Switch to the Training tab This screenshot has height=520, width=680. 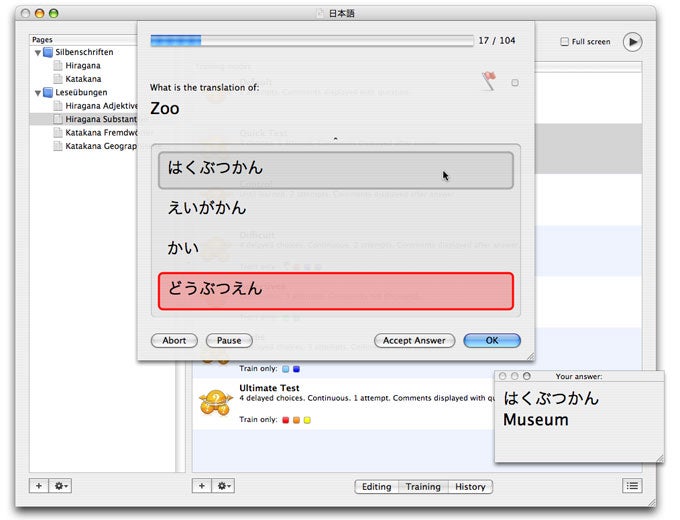click(423, 487)
